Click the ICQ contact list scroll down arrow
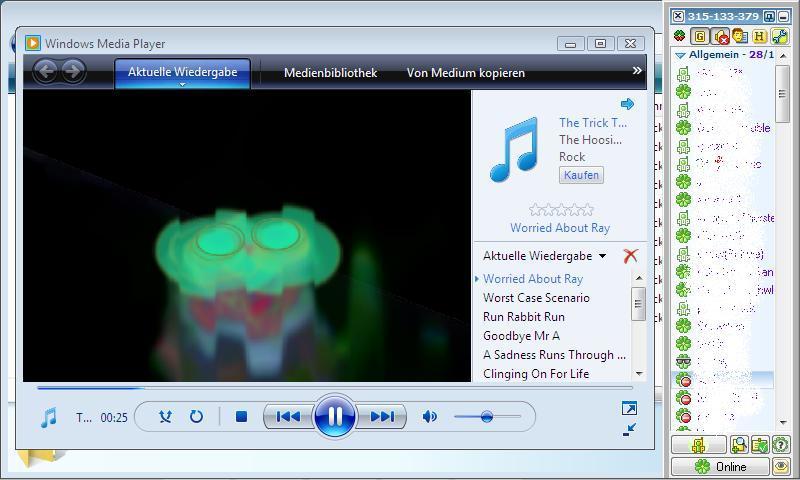 [783, 422]
